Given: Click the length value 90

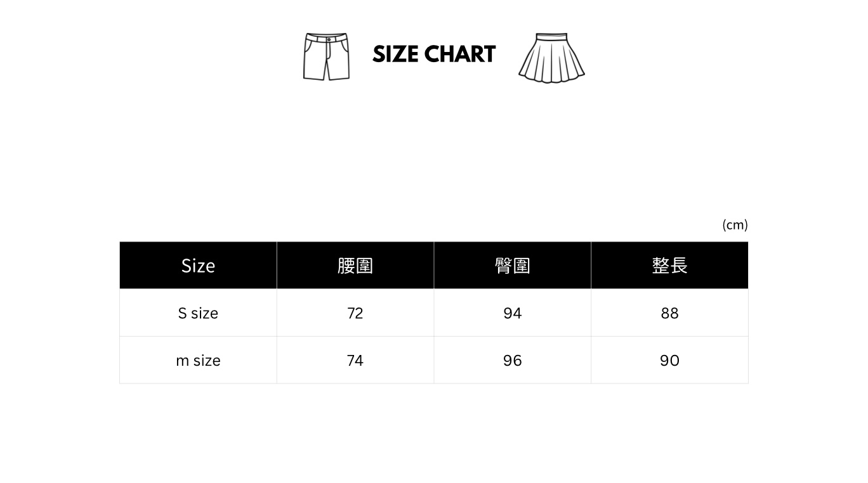Looking at the screenshot, I should point(669,361).
